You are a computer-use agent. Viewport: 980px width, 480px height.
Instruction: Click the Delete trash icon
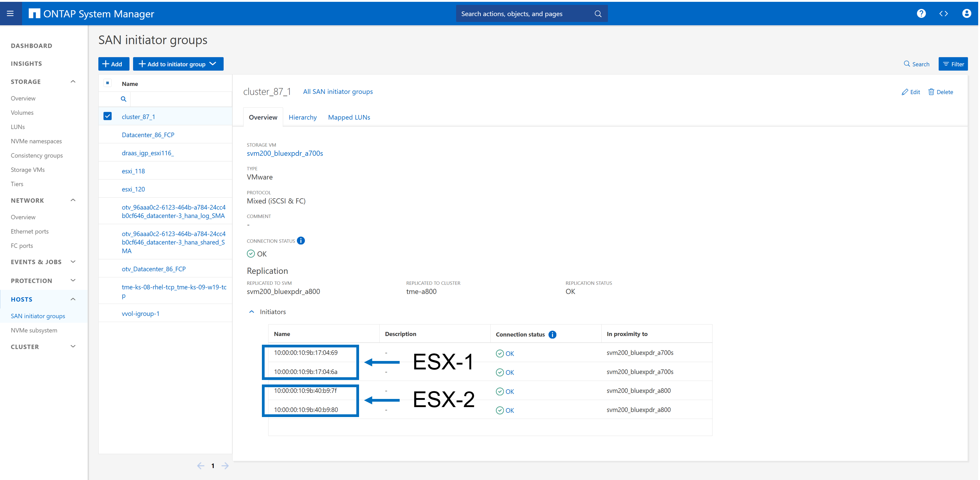(x=931, y=92)
